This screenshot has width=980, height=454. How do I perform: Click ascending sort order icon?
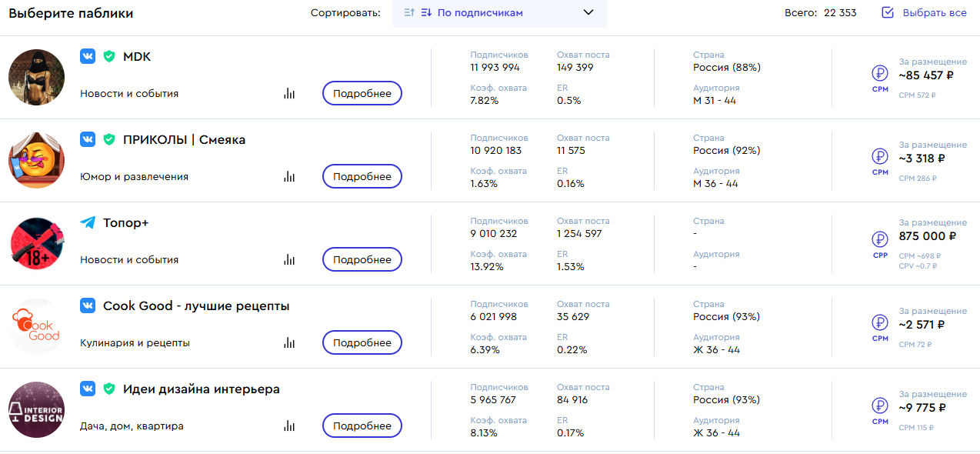[409, 12]
